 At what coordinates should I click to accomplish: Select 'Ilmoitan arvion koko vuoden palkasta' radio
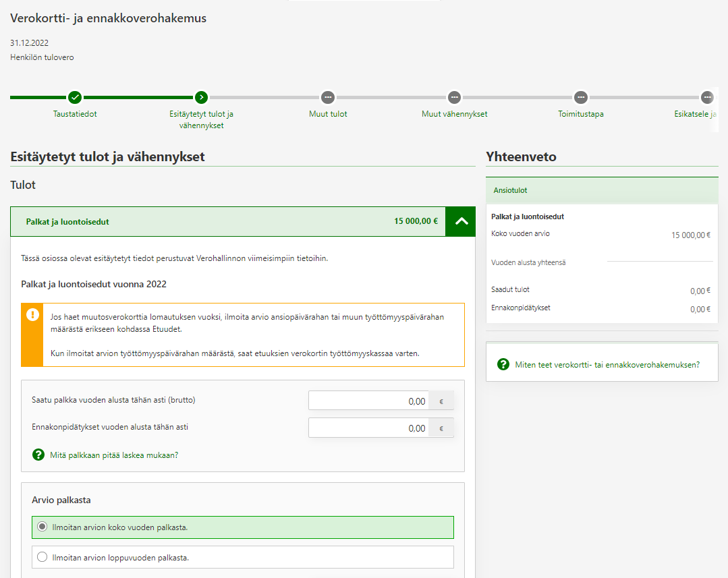[x=43, y=527]
